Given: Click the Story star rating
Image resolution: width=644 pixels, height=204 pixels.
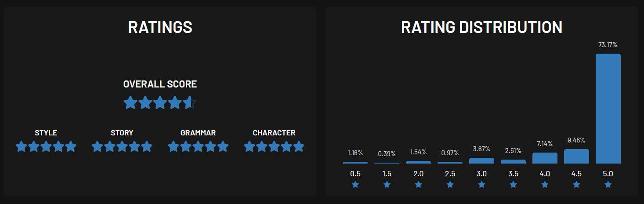Looking at the screenshot, I should point(122,146).
